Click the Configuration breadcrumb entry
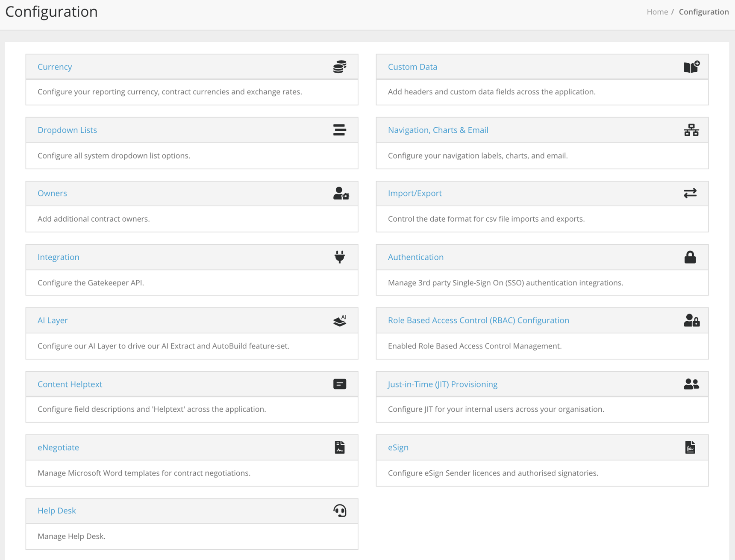The height and width of the screenshot is (560, 735). [x=703, y=12]
